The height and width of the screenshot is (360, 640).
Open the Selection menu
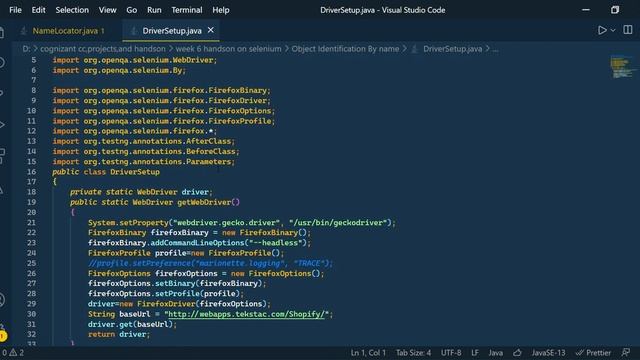72,10
